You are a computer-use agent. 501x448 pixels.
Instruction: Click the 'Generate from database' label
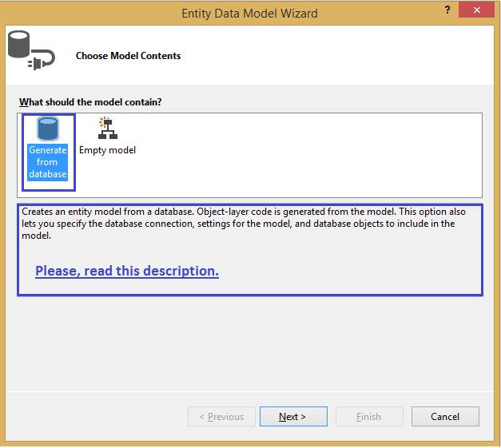(48, 162)
